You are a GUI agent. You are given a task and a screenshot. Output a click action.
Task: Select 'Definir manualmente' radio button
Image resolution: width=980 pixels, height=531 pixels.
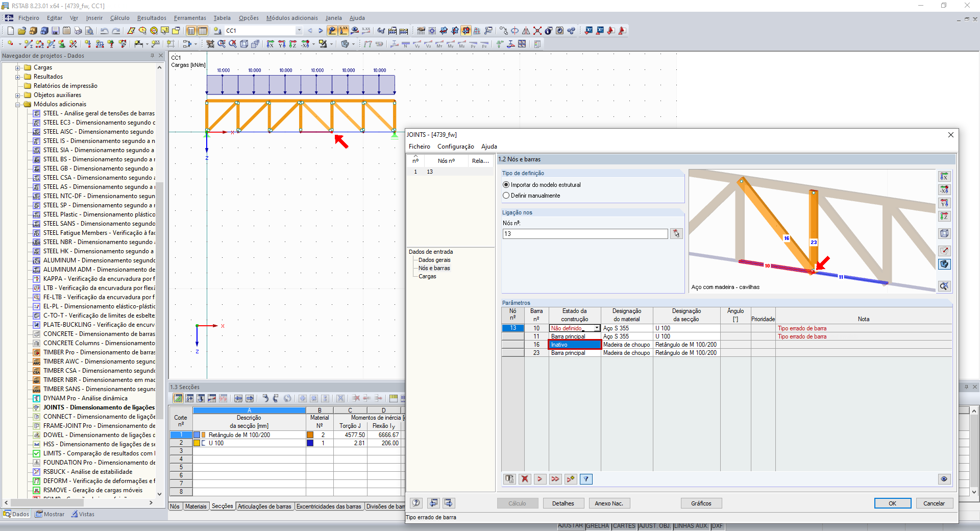pos(506,196)
